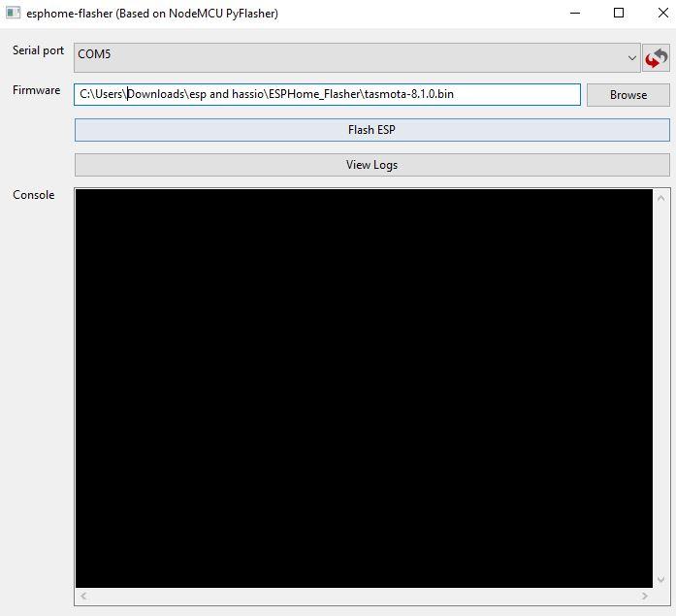
Task: Click the console vertical scrollbar up arrow
Action: pos(660,198)
